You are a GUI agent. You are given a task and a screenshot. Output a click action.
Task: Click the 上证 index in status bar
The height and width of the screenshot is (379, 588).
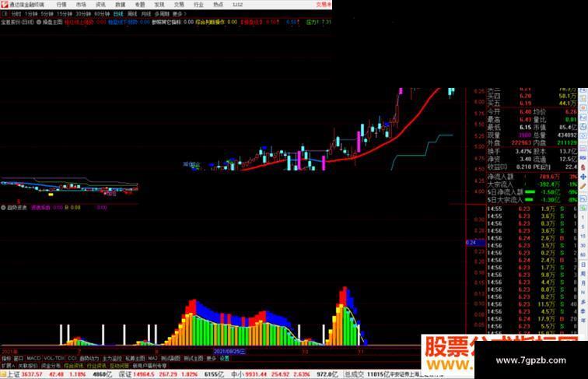tap(14, 374)
